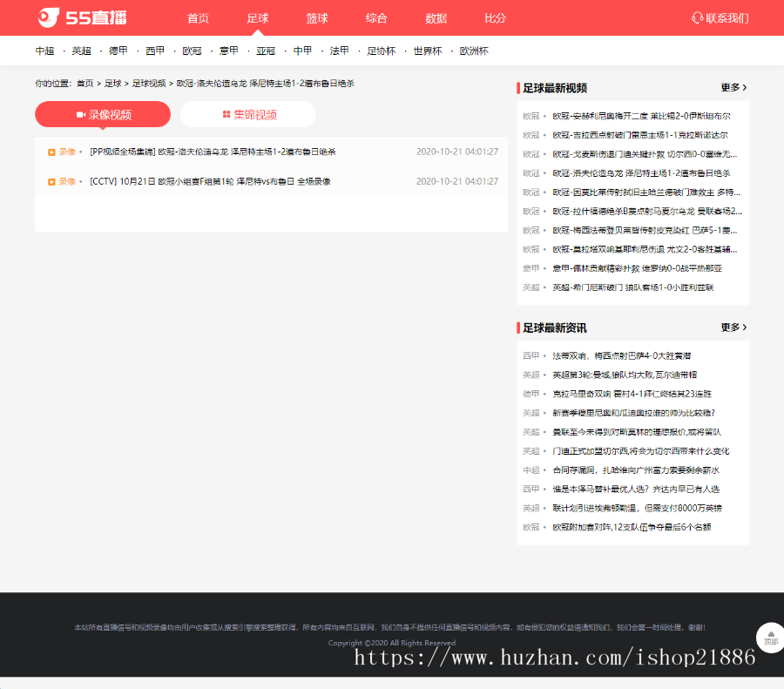
Task: Open 吉拉西点射破门 video link
Action: pyautogui.click(x=640, y=135)
